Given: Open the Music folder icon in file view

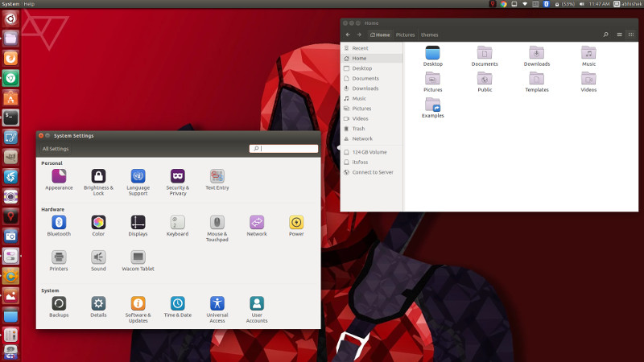Looking at the screenshot, I should [588, 56].
